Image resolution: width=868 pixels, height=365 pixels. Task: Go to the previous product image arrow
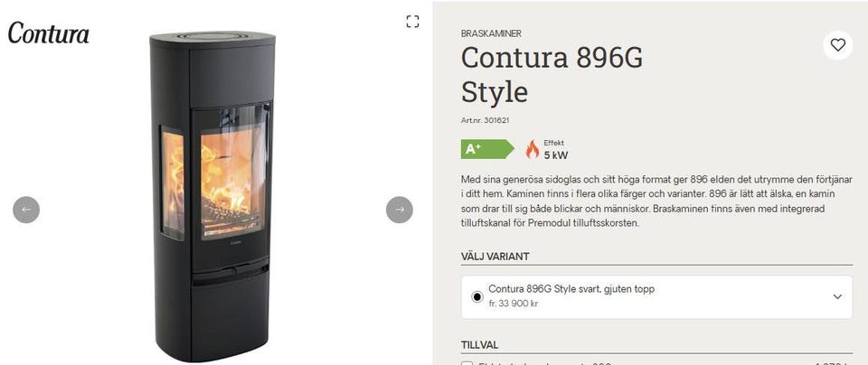pos(26,210)
